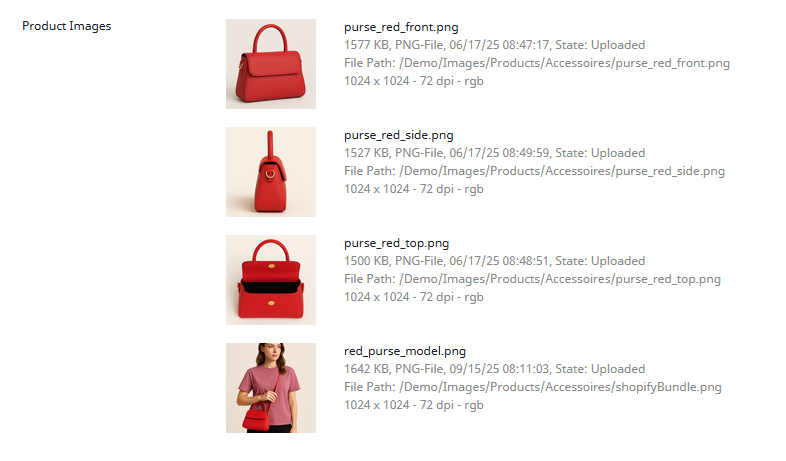Click the shopifyBundle.png file path line
Viewport: 786px width, 461px height.
coord(533,387)
